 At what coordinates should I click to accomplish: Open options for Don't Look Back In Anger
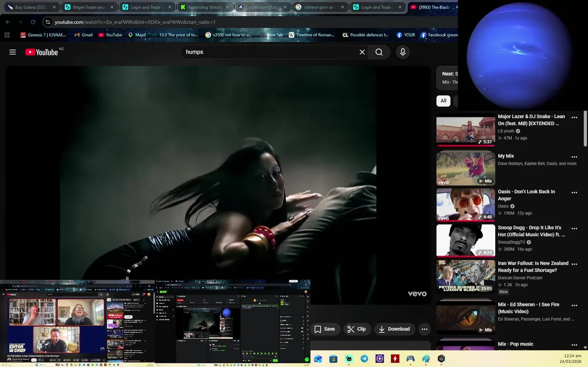[574, 193]
